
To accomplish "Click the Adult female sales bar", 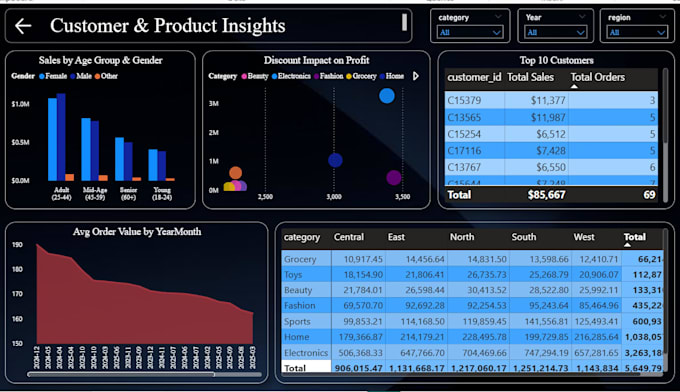I will pos(52,139).
